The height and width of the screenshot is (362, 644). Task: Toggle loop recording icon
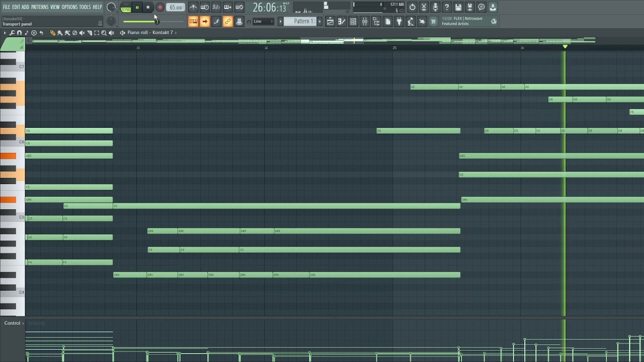[239, 7]
